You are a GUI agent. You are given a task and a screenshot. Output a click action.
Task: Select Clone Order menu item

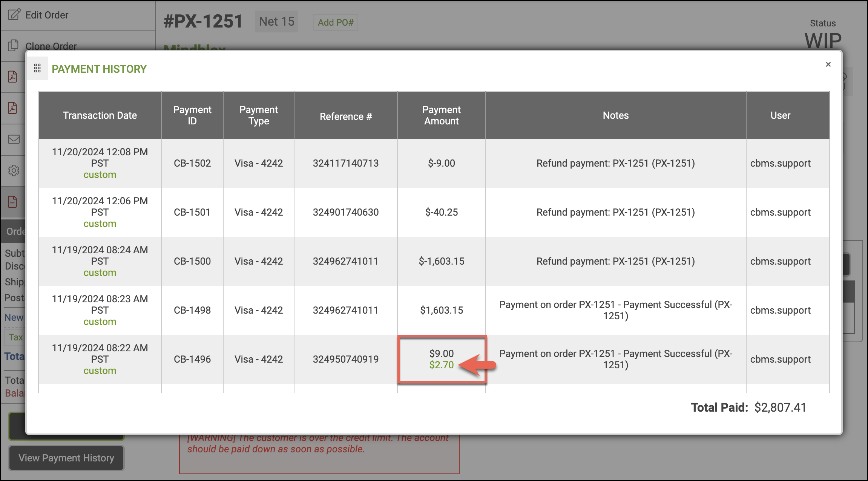pyautogui.click(x=51, y=46)
